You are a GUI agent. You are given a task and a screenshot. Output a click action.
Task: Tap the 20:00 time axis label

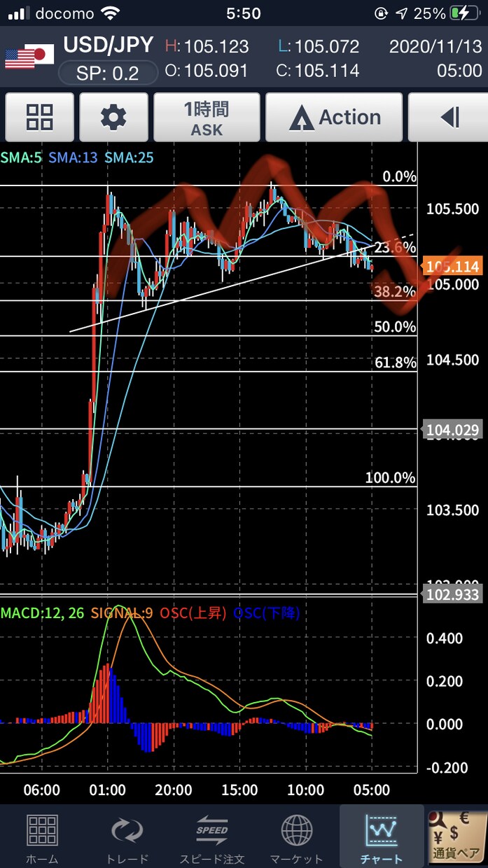pos(174,790)
